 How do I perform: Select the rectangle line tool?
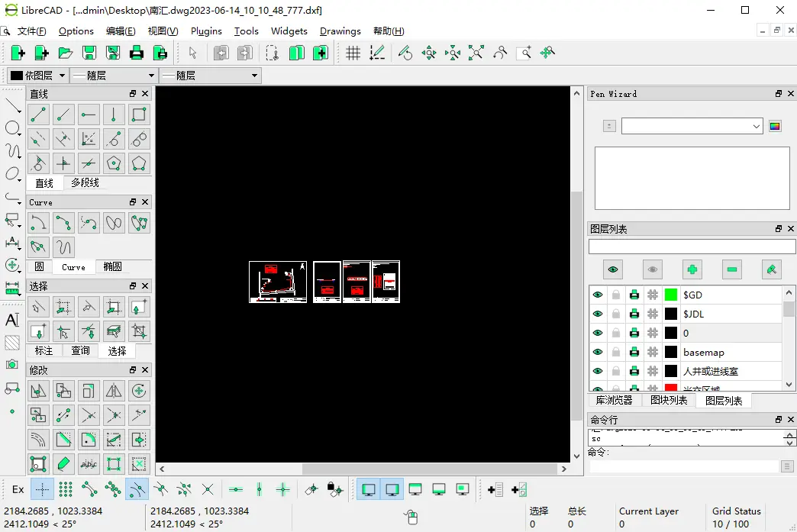tap(138, 114)
